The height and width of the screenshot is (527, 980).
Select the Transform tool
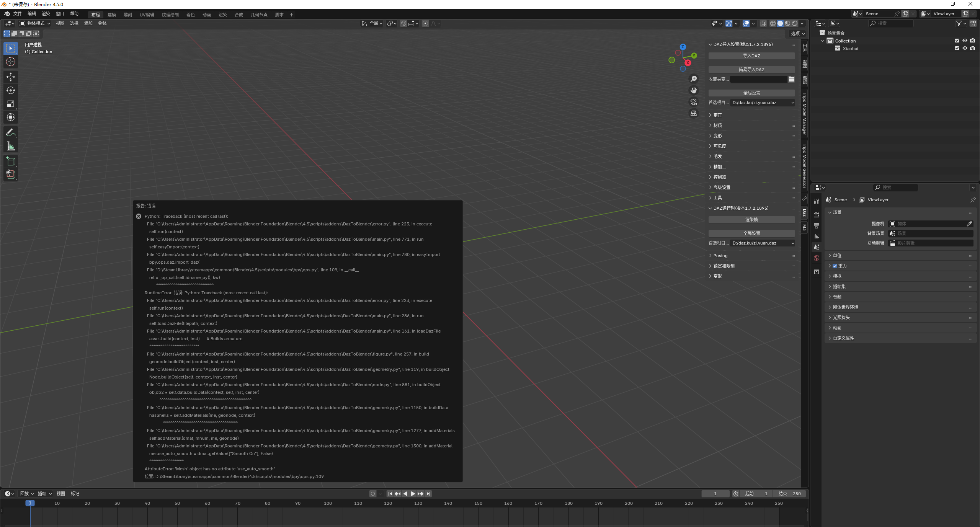pos(11,117)
